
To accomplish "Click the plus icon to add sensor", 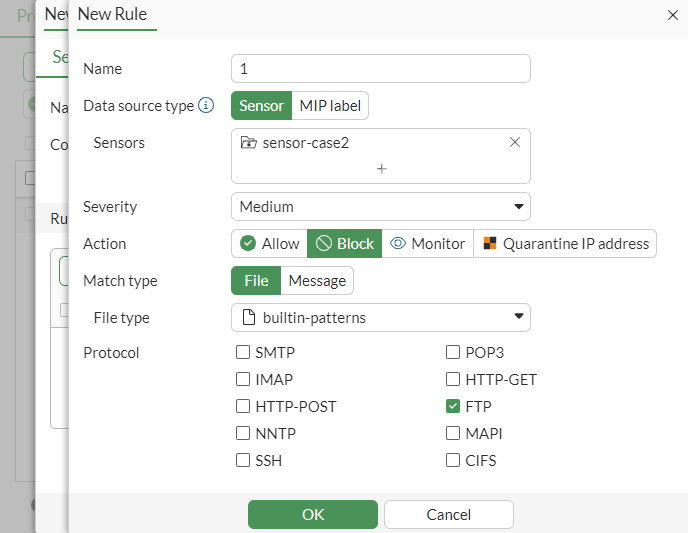I will 381,169.
